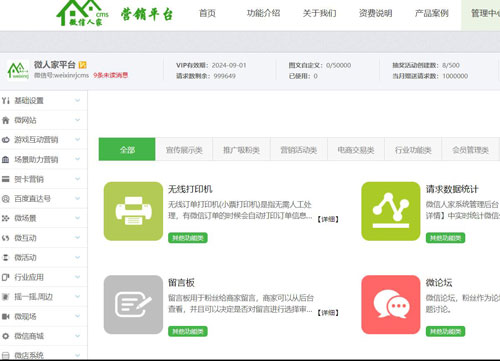Expand the 贺卡营销 chevron
The height and width of the screenshot is (361, 500).
pyautogui.click(x=77, y=179)
